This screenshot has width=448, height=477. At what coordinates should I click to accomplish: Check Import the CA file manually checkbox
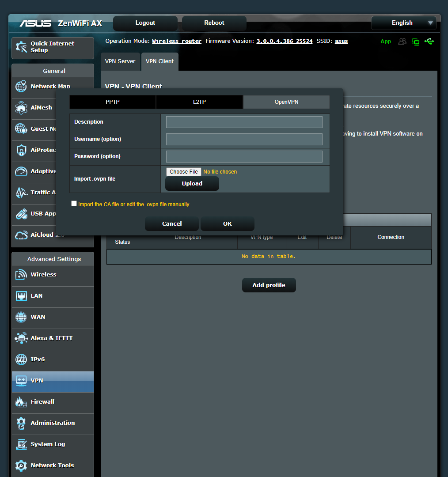pos(74,204)
